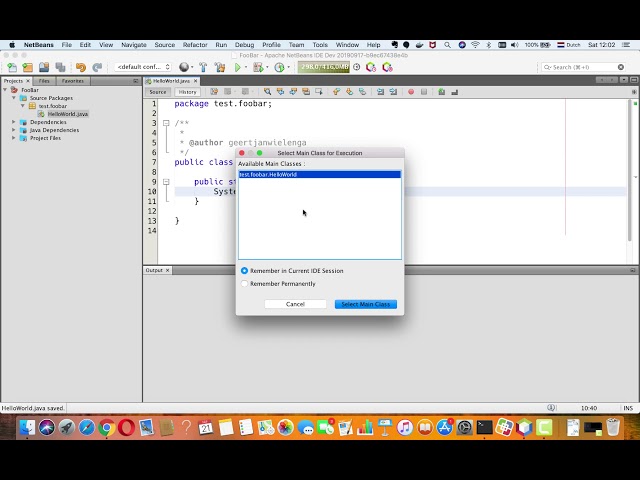Click the Debug Project icon

258,67
